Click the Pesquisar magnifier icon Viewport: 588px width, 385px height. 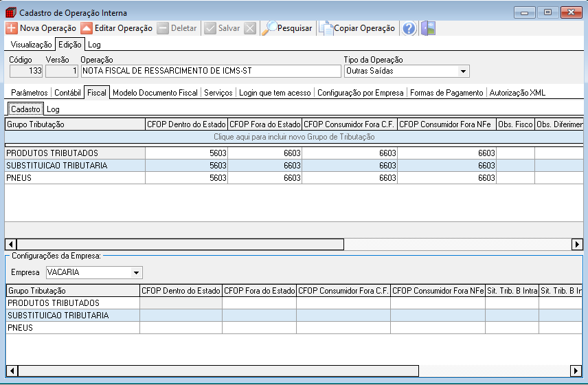tap(269, 28)
